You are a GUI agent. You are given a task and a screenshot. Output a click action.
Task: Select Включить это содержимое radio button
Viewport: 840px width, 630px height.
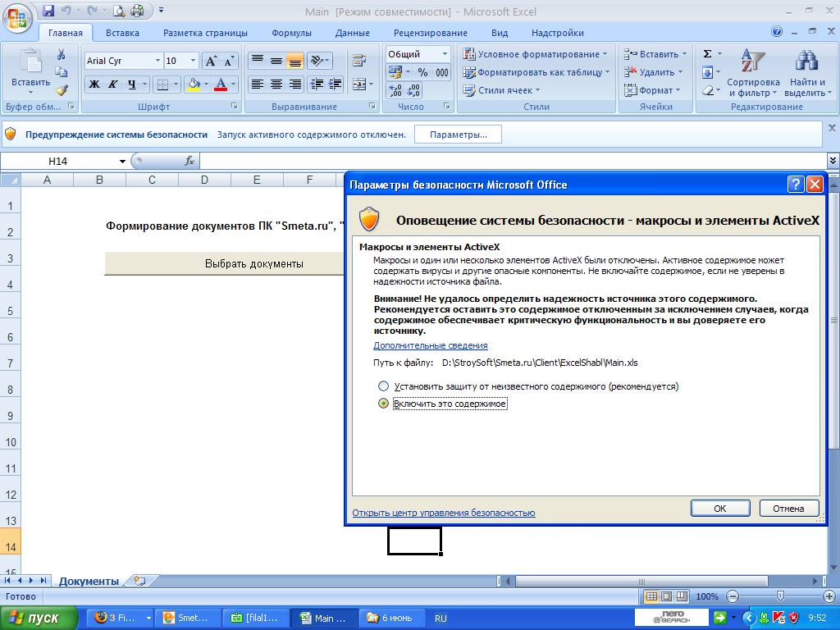click(x=383, y=404)
